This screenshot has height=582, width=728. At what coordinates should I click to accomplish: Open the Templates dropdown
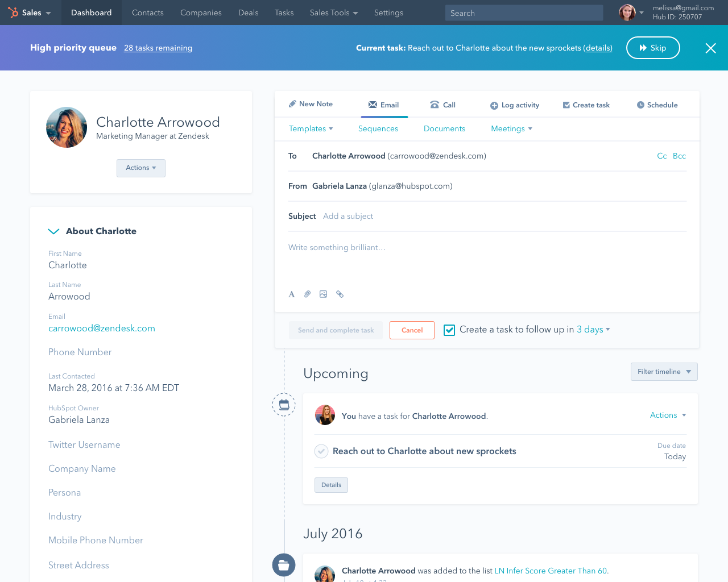pos(311,128)
